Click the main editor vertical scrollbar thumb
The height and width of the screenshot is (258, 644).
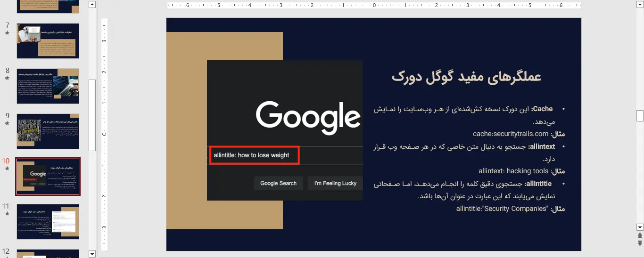(640, 115)
